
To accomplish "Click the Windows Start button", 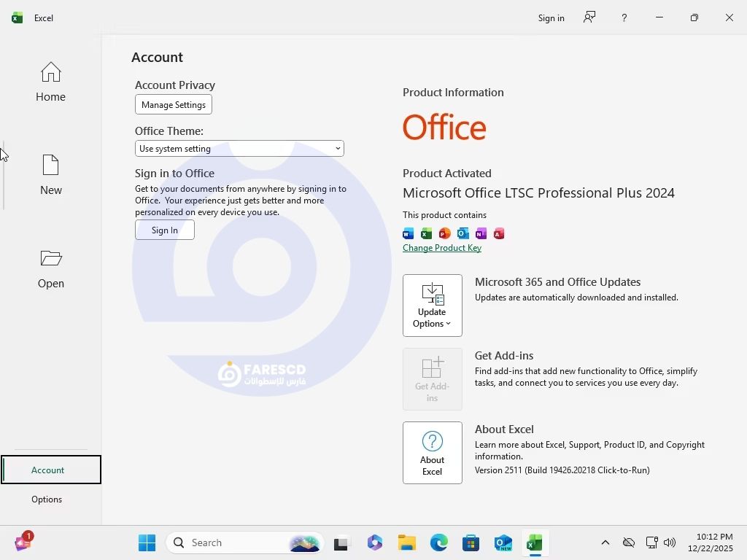I will [x=147, y=542].
